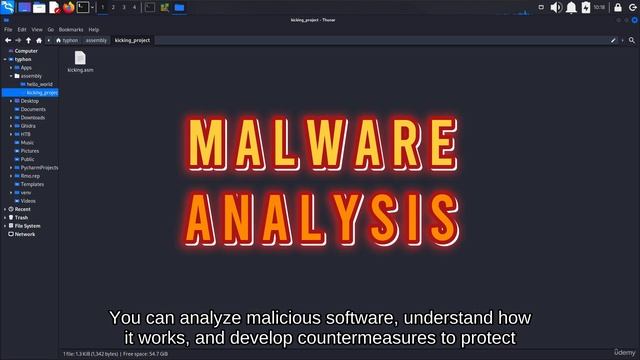
Task: Switch to workspace 3
Action: pos(124,7)
